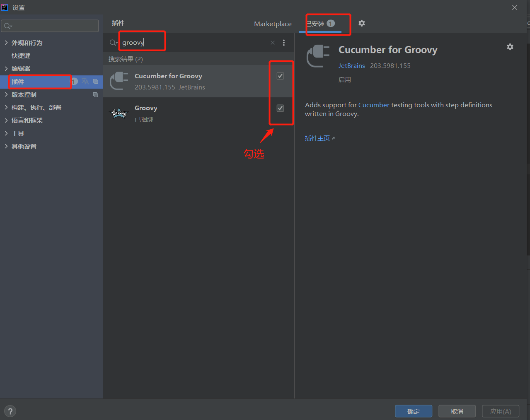Clear the plugin search text with X icon
The height and width of the screenshot is (420, 530).
[x=273, y=43]
